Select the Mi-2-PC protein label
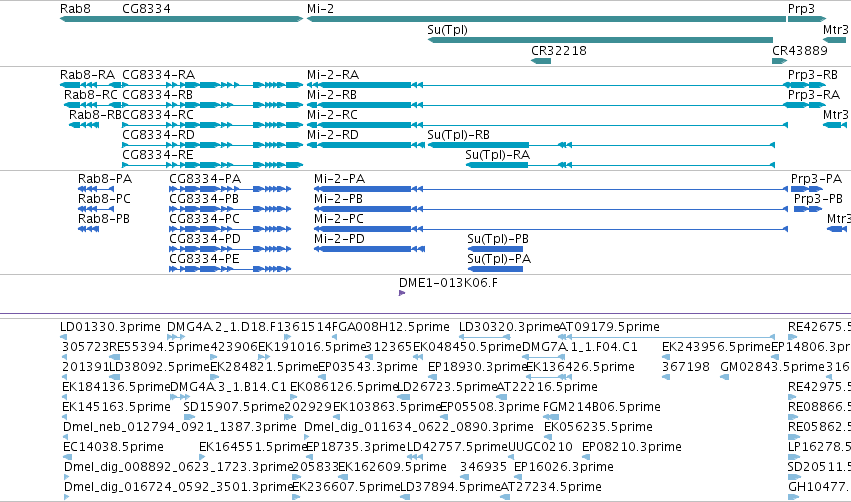This screenshot has width=851, height=502. 339,219
